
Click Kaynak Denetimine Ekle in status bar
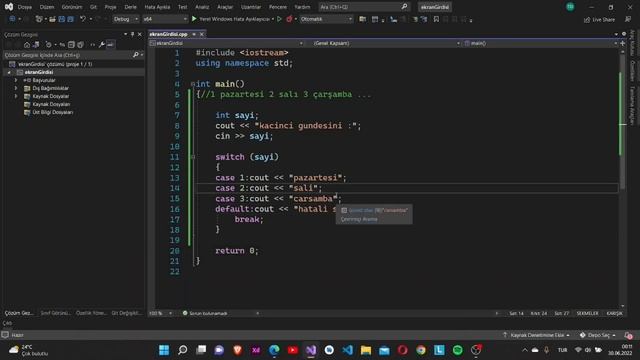pos(537,335)
